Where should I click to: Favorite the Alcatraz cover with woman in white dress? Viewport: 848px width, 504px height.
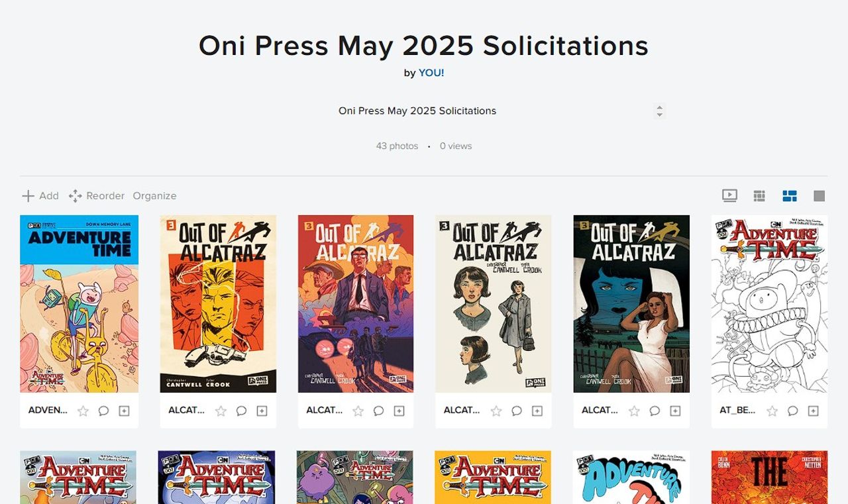click(634, 411)
